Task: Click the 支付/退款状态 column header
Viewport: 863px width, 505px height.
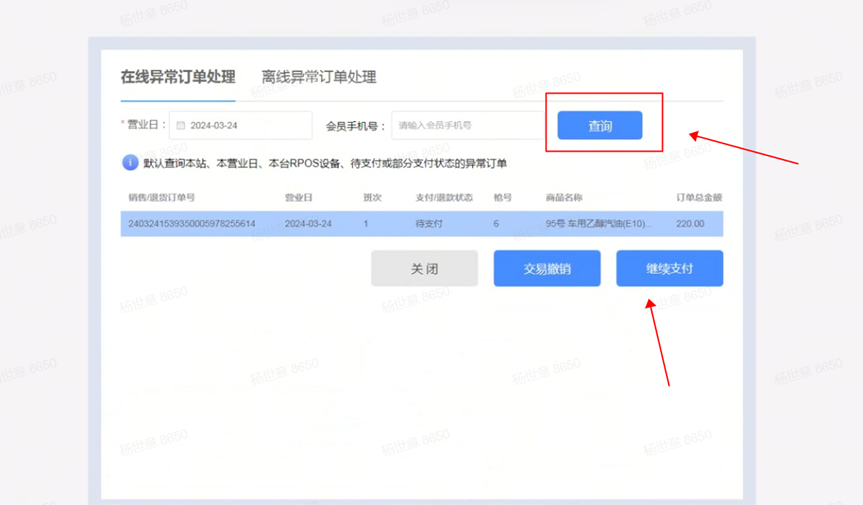Action: (x=444, y=198)
